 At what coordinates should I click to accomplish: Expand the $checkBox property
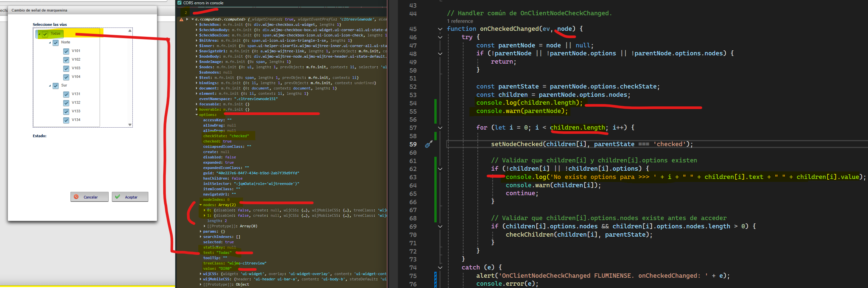pos(197,25)
